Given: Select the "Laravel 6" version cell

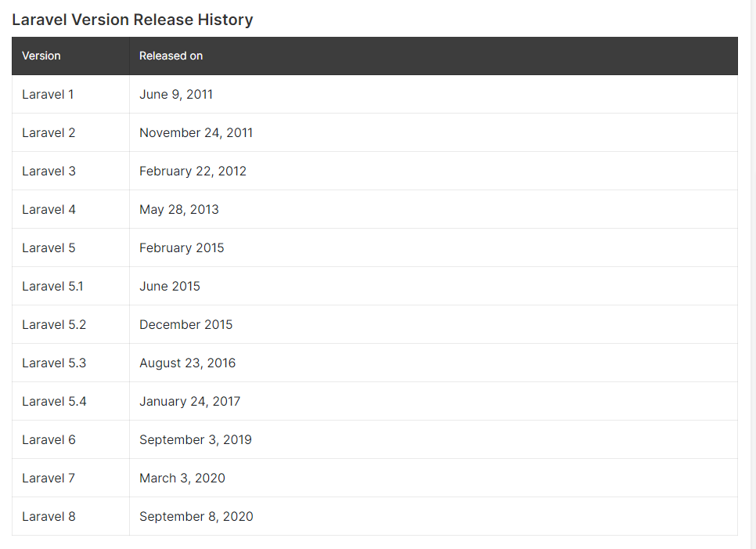Looking at the screenshot, I should [49, 439].
